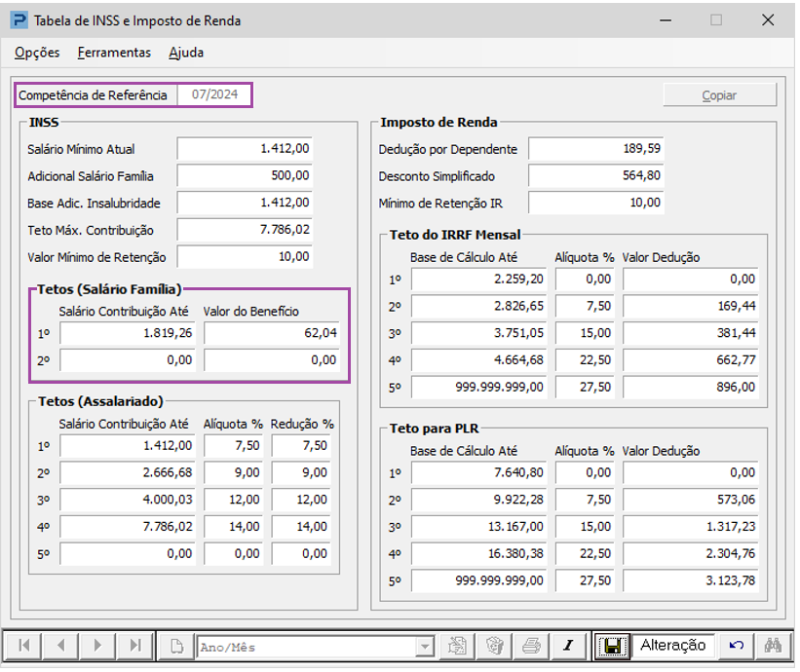Viewport: 800px width, 672px height.
Task: Go to the first record
Action: [x=23, y=646]
